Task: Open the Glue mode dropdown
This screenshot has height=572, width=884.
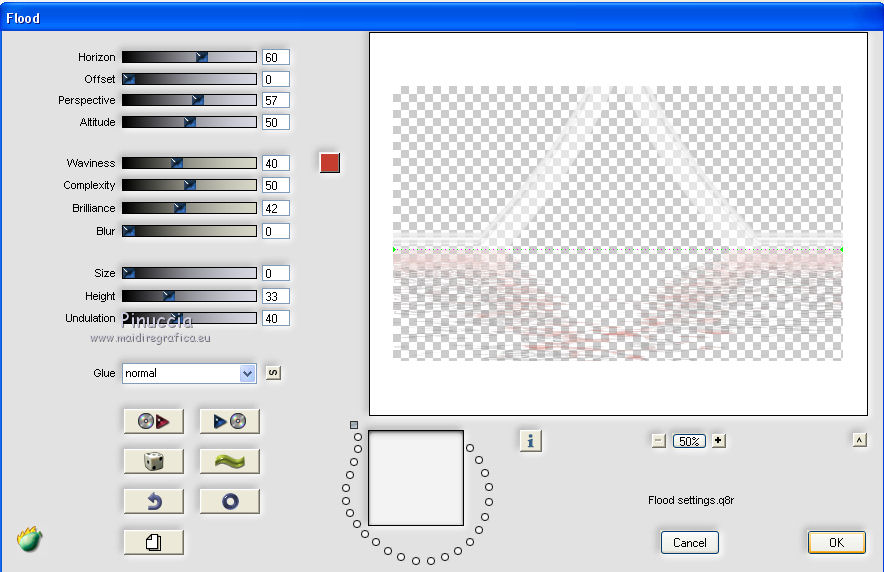Action: pos(189,373)
